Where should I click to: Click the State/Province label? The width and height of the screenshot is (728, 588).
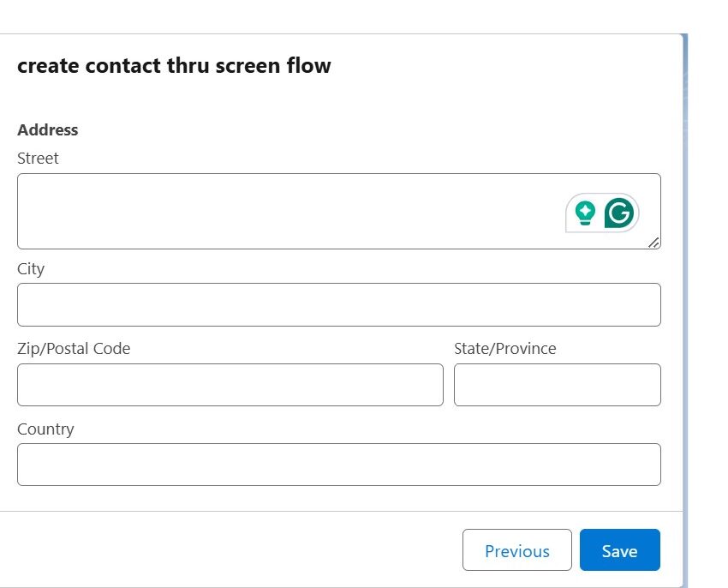pyautogui.click(x=504, y=348)
